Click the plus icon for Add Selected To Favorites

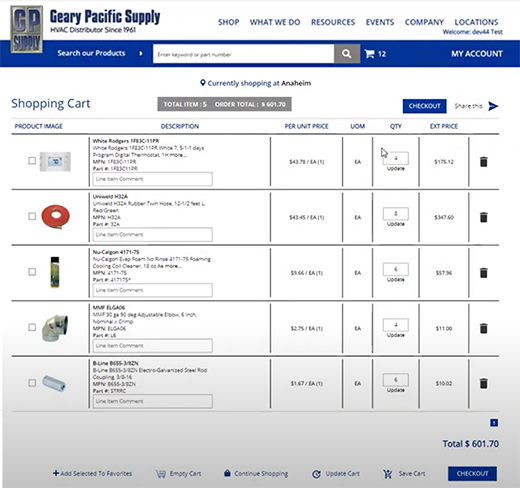(x=56, y=473)
